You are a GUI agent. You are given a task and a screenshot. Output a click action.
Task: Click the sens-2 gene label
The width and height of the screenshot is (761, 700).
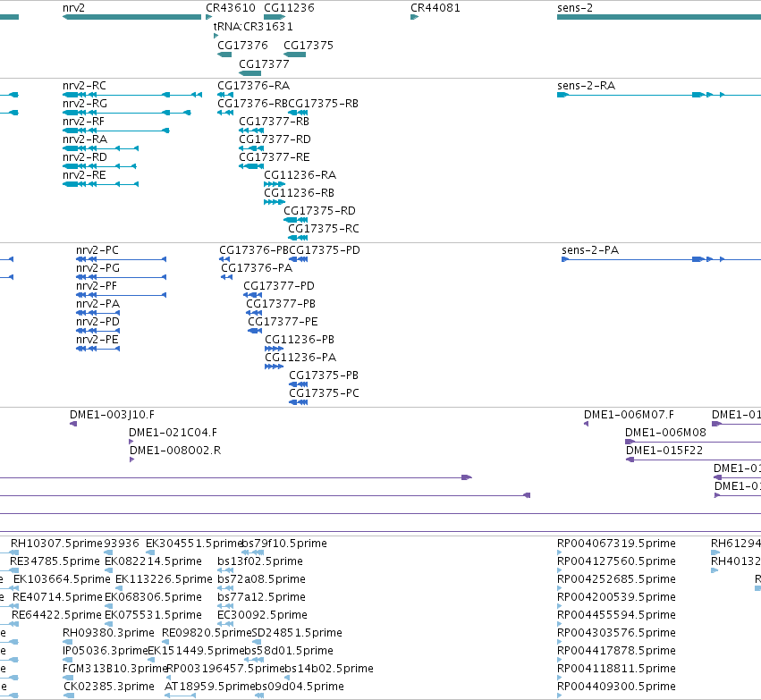click(575, 8)
